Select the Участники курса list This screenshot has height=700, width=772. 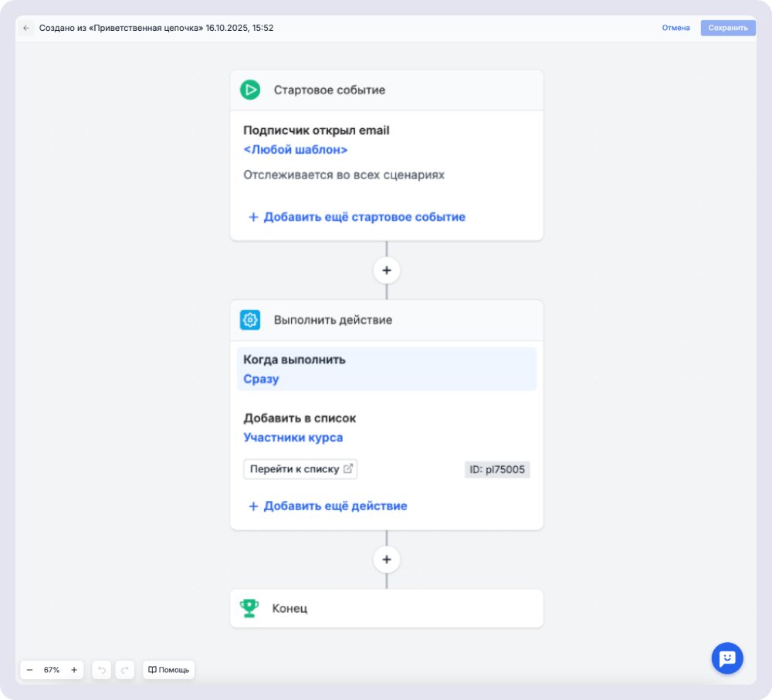[x=293, y=438]
